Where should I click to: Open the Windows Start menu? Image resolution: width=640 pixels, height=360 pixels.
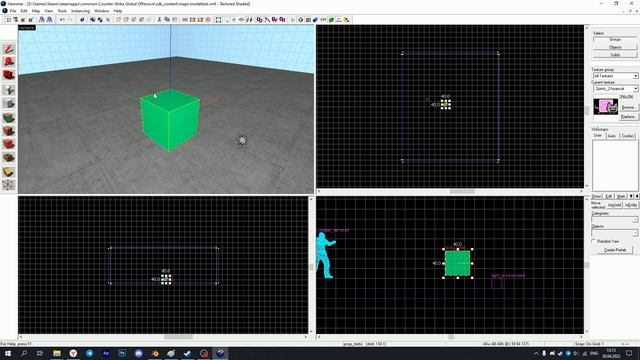[x=8, y=353]
